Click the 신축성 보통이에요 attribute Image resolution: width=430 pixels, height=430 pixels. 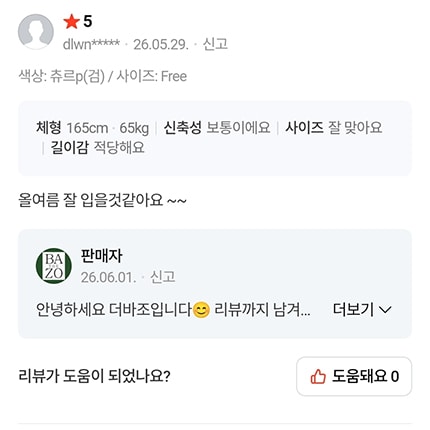click(x=217, y=128)
